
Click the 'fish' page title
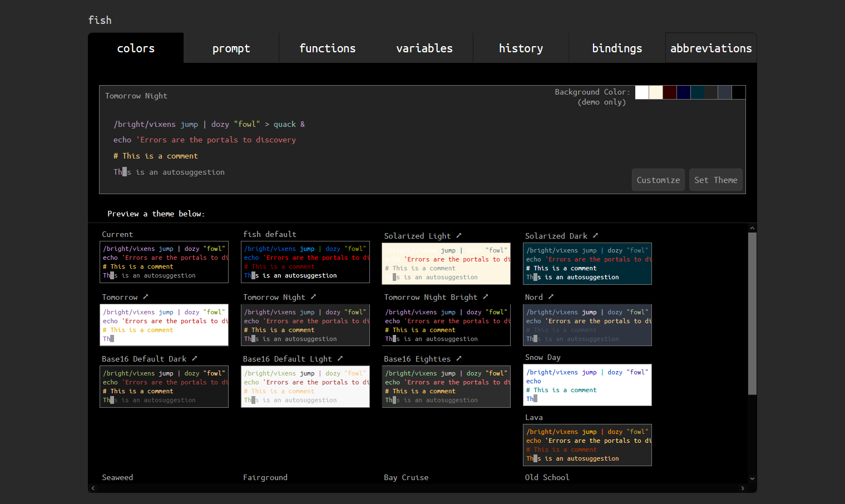(x=100, y=20)
